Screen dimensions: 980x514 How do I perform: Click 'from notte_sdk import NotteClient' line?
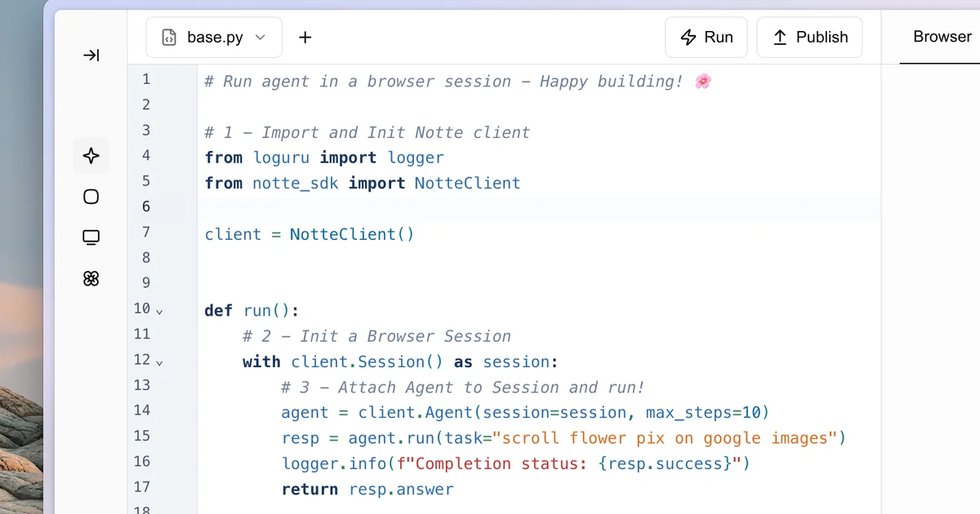(363, 183)
